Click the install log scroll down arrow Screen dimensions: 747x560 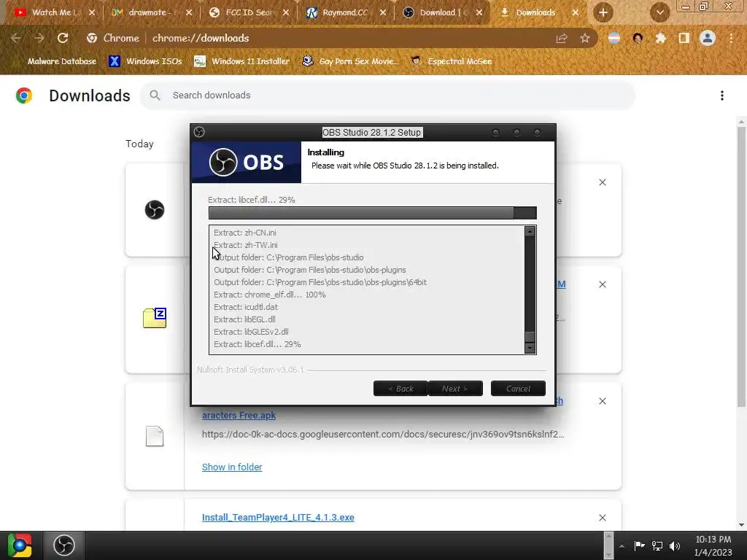(x=530, y=348)
